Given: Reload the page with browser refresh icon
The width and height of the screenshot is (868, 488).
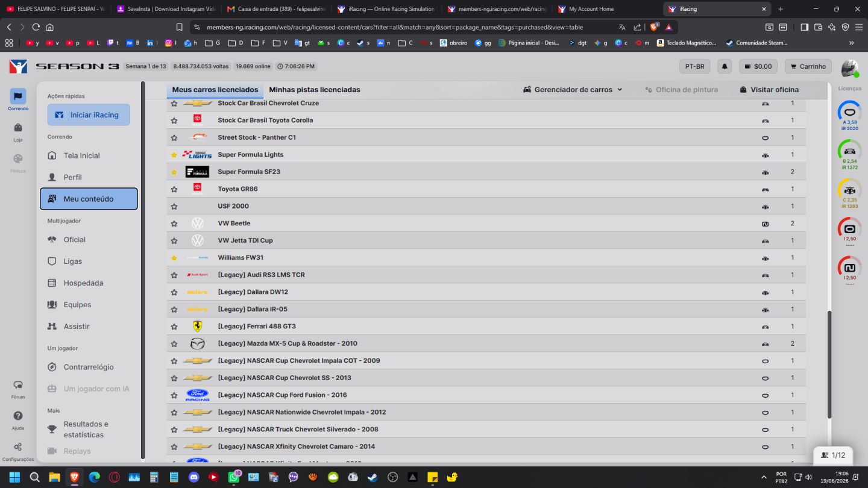Looking at the screenshot, I should [x=36, y=27].
